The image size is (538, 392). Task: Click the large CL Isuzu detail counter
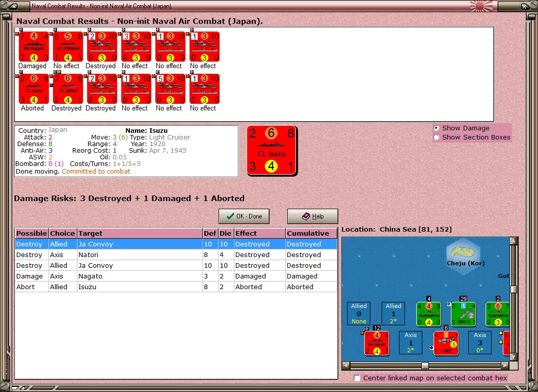click(272, 151)
